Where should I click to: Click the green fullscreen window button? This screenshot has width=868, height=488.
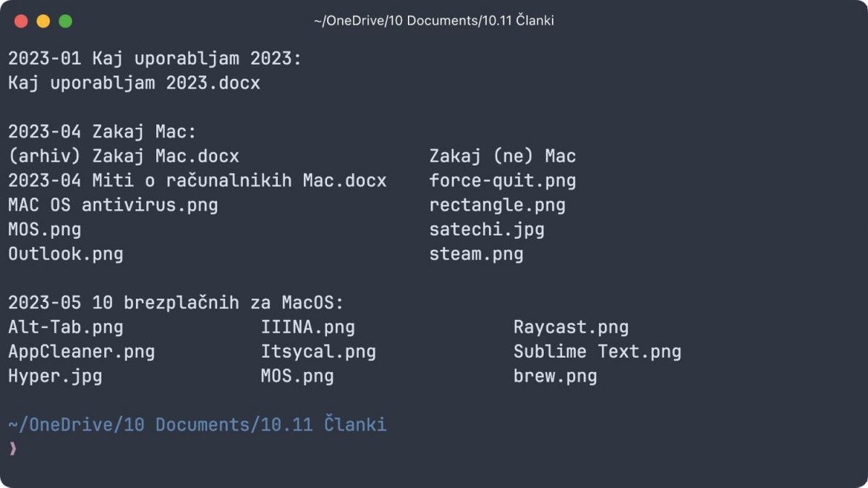coord(65,21)
